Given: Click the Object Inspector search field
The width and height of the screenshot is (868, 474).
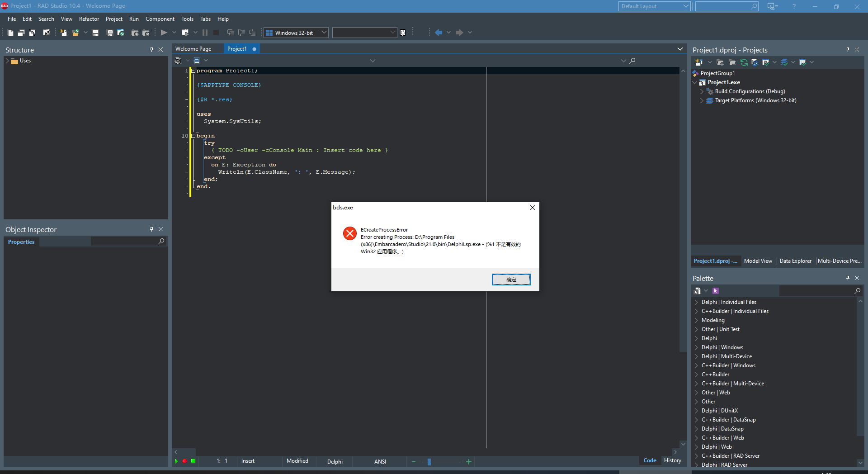Looking at the screenshot, I should (x=128, y=242).
